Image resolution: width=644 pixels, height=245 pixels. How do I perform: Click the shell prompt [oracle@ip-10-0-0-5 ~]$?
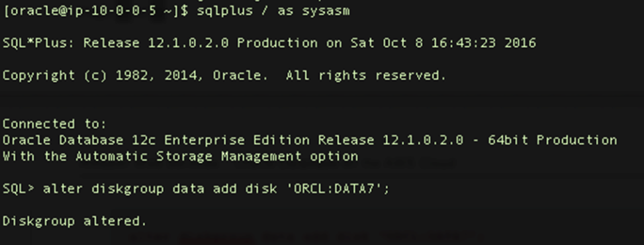pos(96,11)
